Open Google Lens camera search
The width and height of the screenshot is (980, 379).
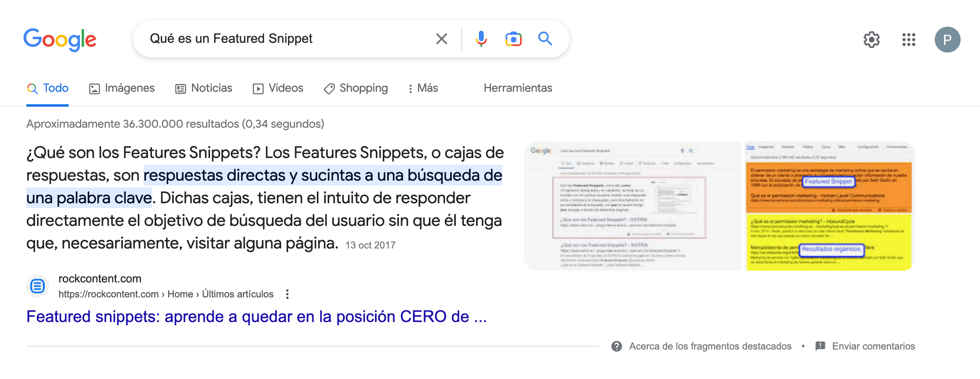513,39
